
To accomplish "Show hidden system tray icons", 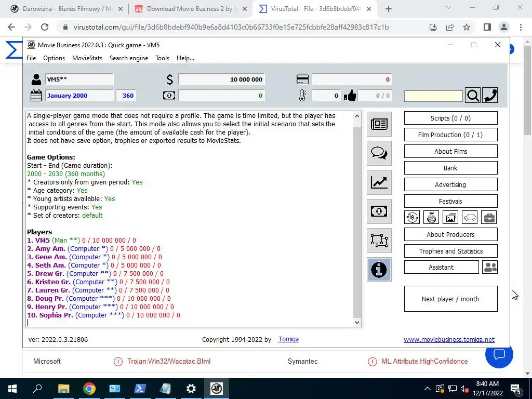I will (x=428, y=389).
